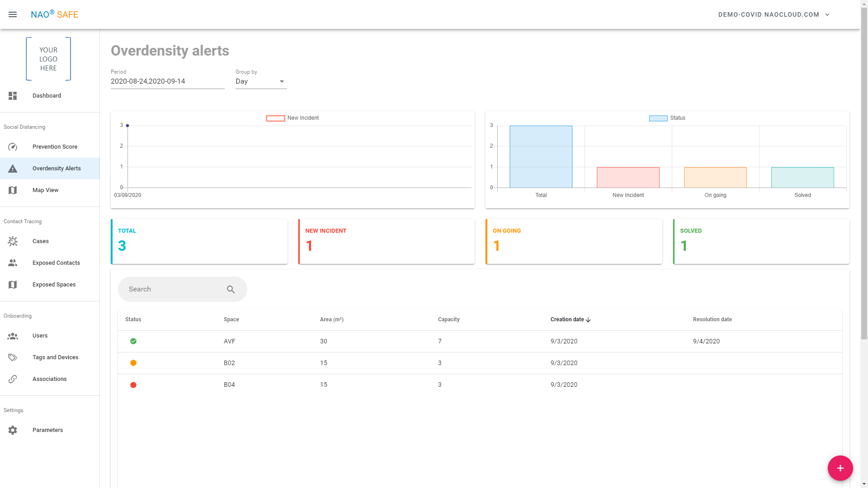Select Overdensity Alerts in sidebar

pyautogui.click(x=50, y=169)
